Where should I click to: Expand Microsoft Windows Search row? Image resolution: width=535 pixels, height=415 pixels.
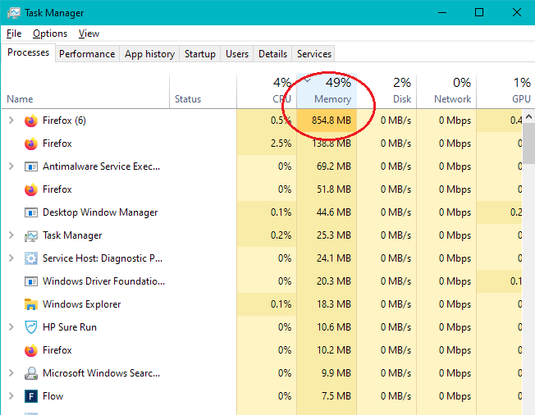click(11, 373)
